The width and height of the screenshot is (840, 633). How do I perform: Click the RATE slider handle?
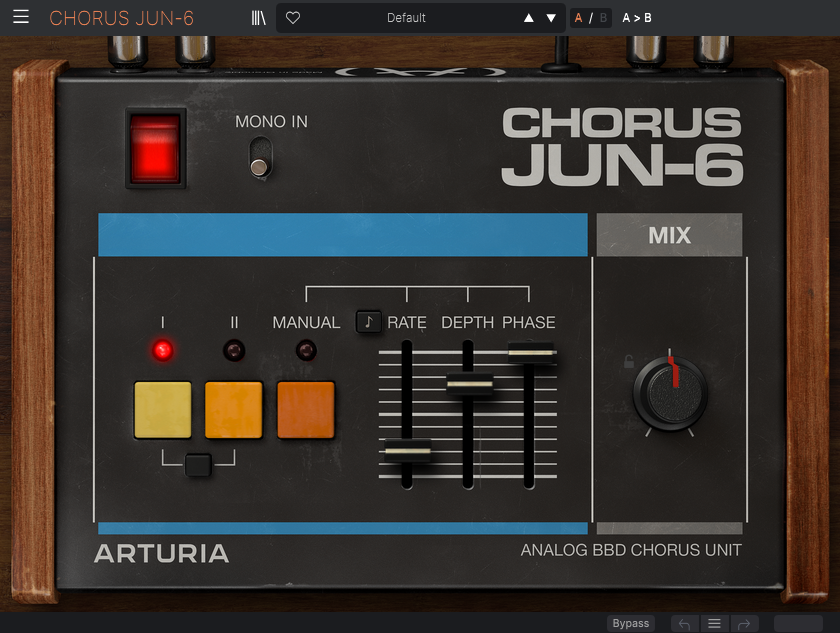(408, 450)
